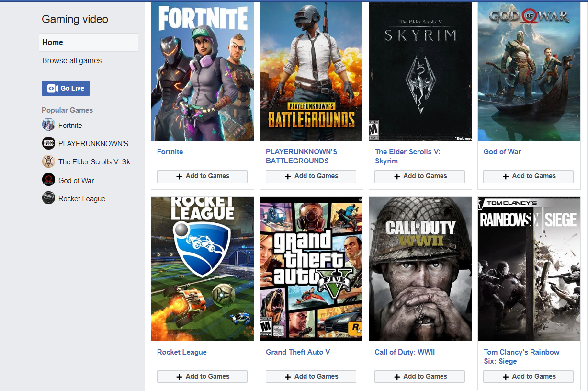
Task: Open the Rocket League sidebar icon
Action: (x=48, y=198)
